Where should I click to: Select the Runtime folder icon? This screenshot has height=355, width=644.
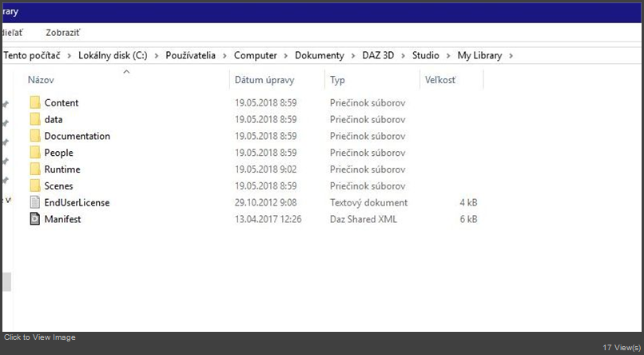click(x=35, y=170)
